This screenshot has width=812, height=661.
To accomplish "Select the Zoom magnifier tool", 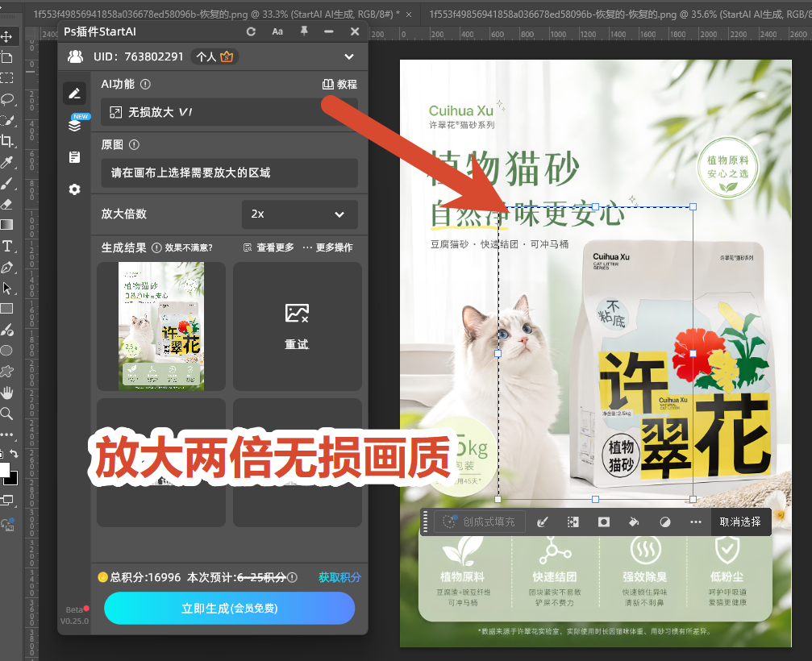I will [6, 414].
